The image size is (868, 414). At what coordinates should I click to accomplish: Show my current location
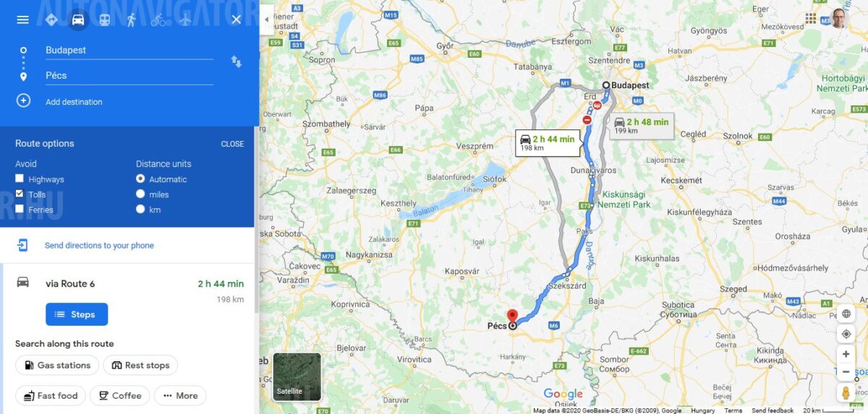(x=846, y=334)
